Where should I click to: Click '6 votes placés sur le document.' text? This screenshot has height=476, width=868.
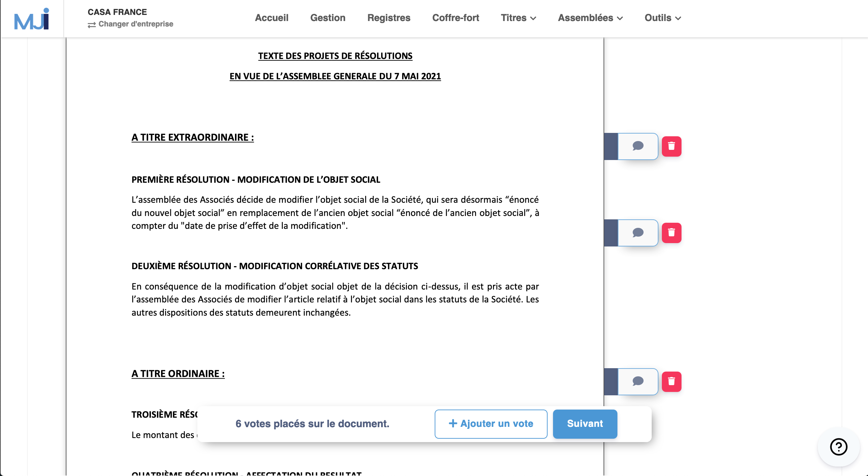[x=312, y=424]
